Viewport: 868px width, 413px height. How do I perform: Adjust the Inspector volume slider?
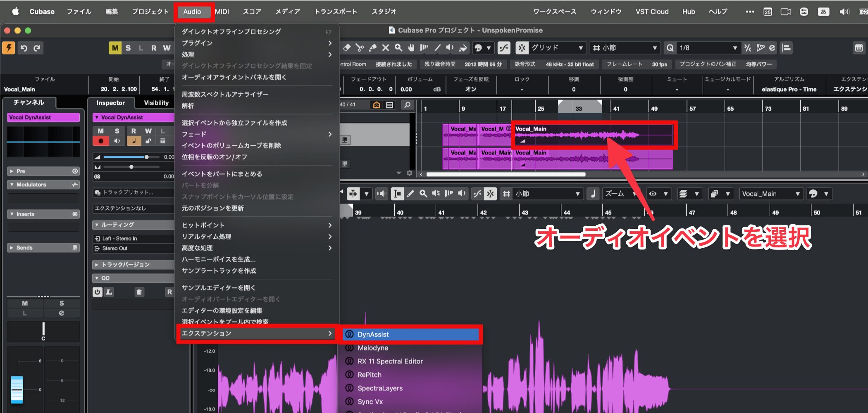pos(131,157)
